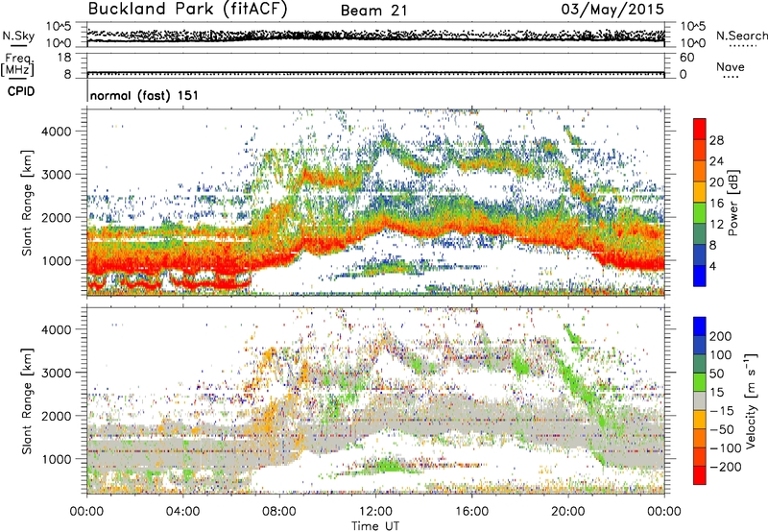Click the 4000 range tick in the power panel
The height and width of the screenshot is (532, 768).
click(x=56, y=132)
